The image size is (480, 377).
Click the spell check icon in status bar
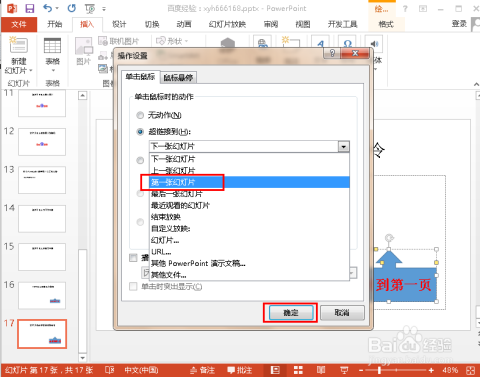tap(110, 370)
